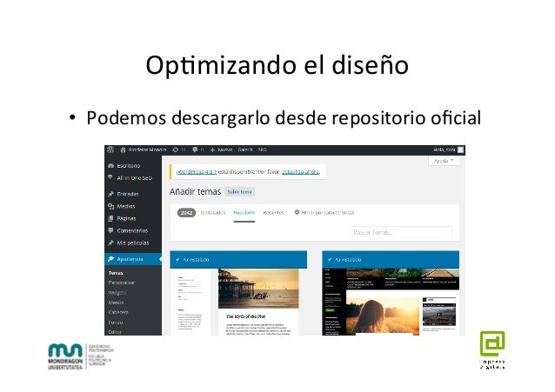Click the WordPress logo in admin bar
The image size is (555, 392).
point(110,150)
